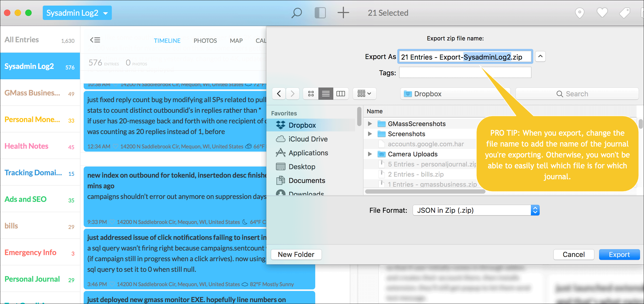
Task: Click the plus icon to add entry
Action: click(343, 13)
